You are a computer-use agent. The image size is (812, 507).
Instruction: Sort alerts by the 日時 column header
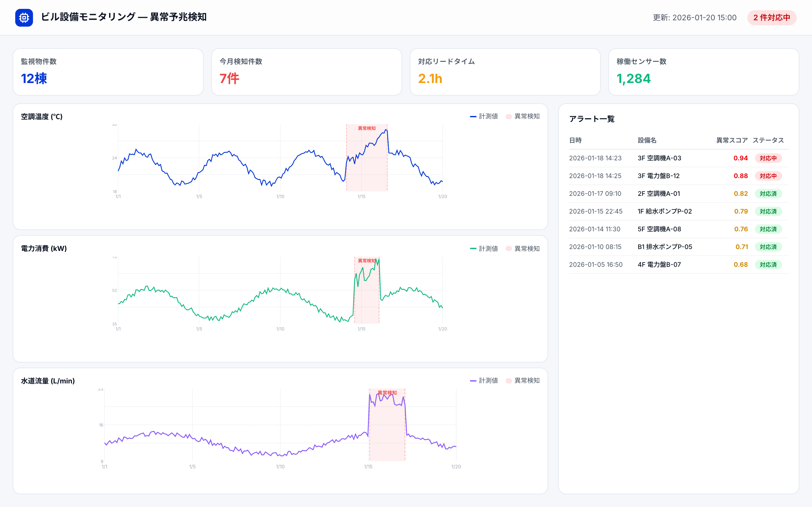pyautogui.click(x=576, y=140)
